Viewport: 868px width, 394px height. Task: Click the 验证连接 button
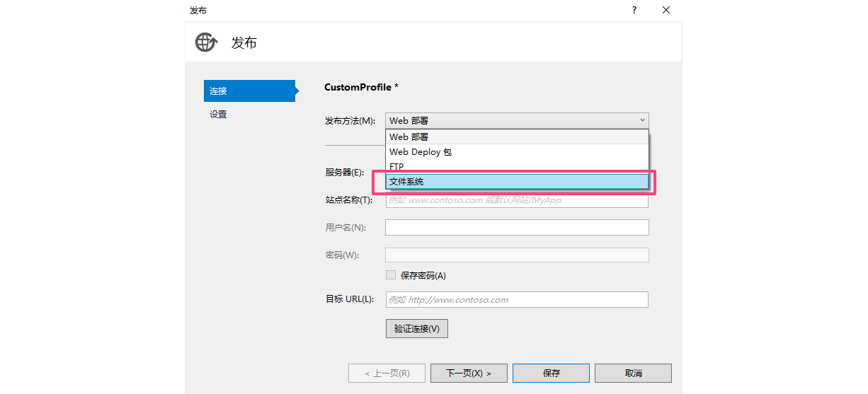click(x=417, y=328)
